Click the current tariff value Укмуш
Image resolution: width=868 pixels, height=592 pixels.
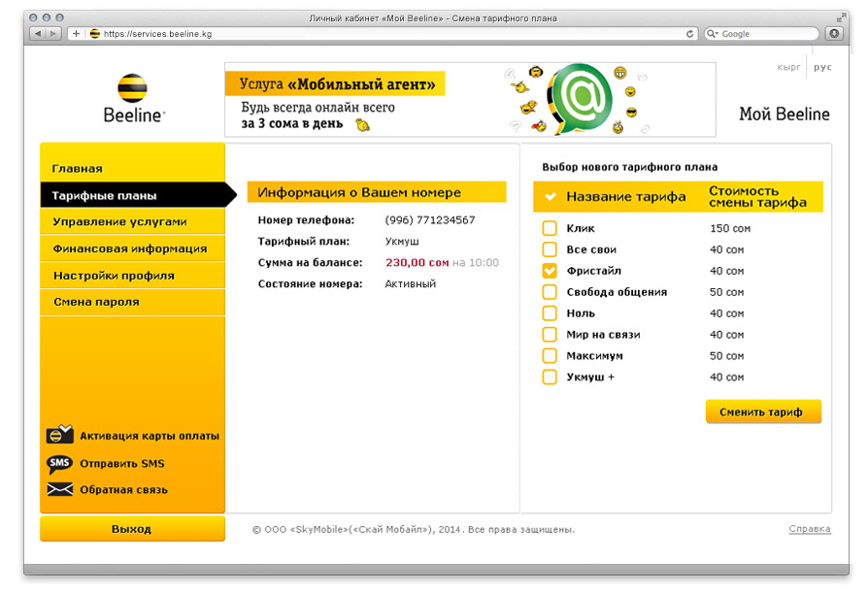[402, 242]
